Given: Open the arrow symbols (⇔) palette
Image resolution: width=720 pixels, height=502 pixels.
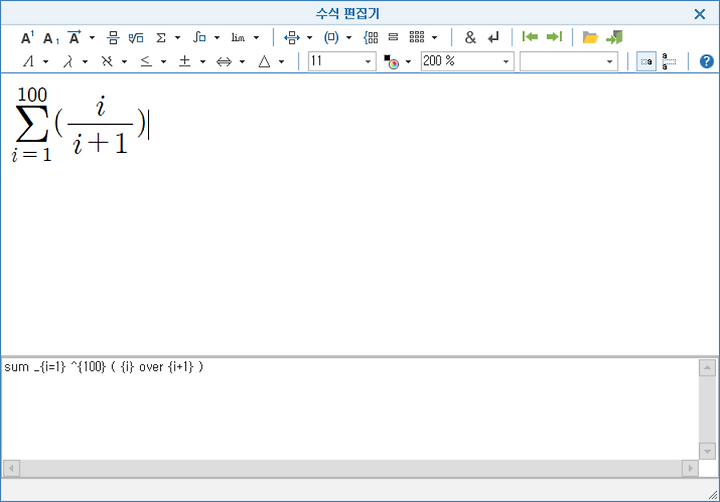Looking at the screenshot, I should pos(224,62).
